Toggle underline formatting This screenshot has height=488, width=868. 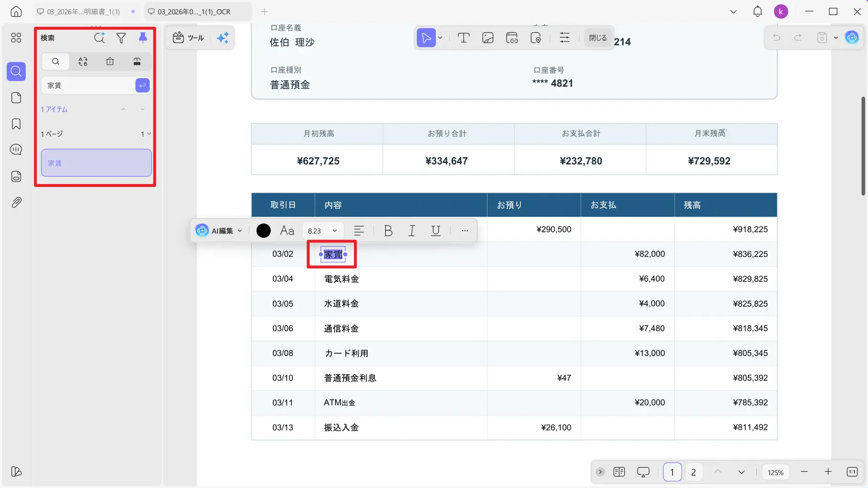click(x=435, y=231)
